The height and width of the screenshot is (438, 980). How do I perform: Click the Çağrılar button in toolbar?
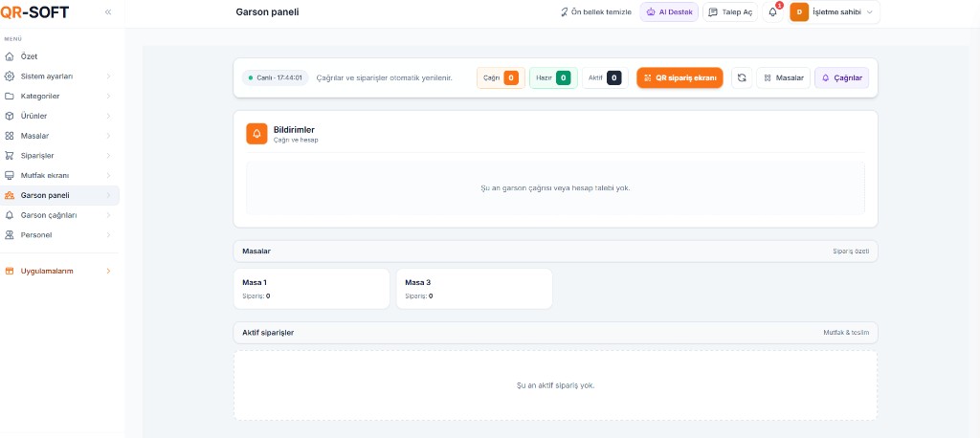(x=841, y=77)
